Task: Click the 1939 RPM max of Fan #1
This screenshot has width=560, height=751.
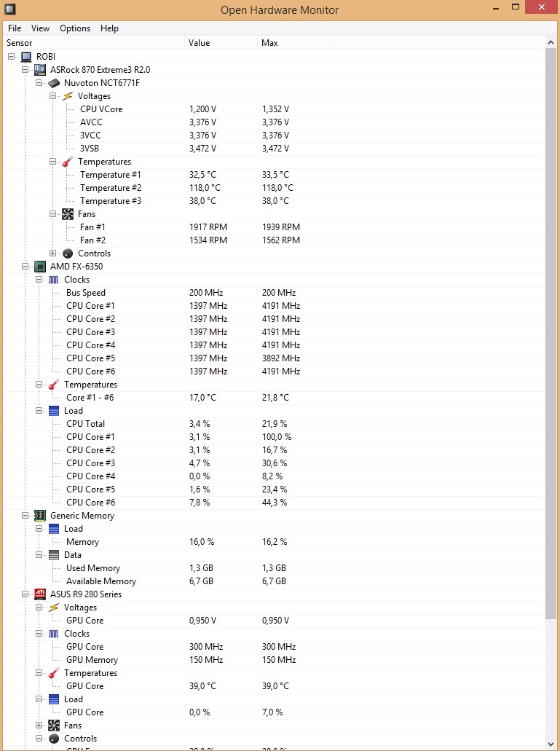Action: click(281, 227)
